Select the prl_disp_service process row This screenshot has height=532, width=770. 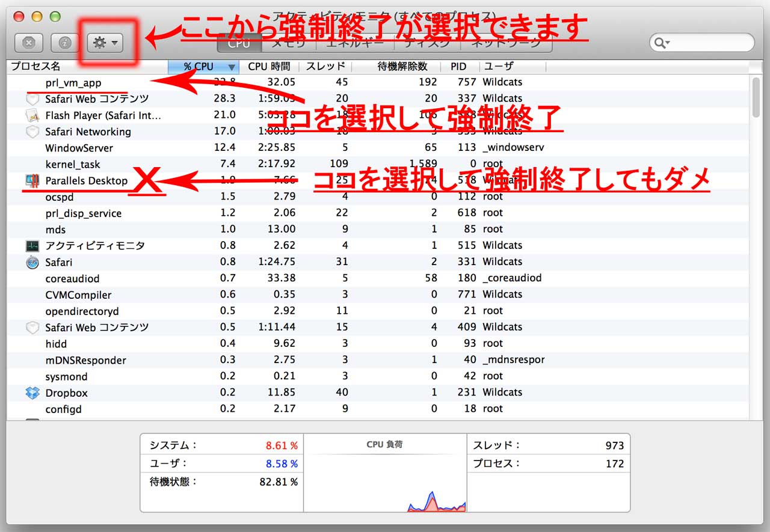tap(378, 213)
